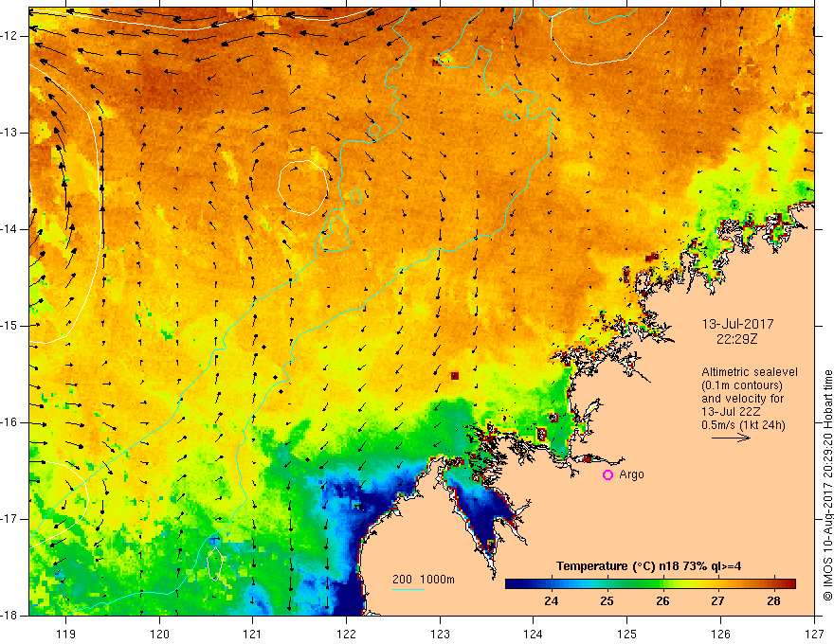The width and height of the screenshot is (834, 644).
Task: Click latitude label -12
Action: (x=10, y=36)
